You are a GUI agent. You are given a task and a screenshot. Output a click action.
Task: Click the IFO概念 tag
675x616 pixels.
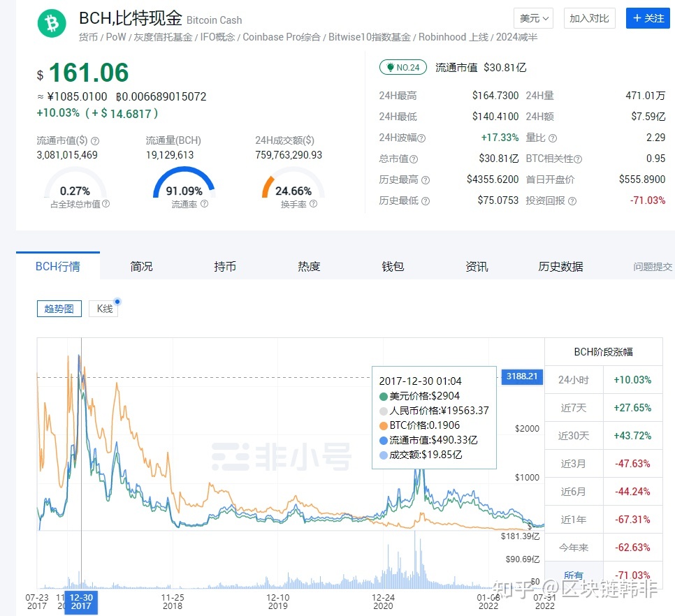point(217,38)
